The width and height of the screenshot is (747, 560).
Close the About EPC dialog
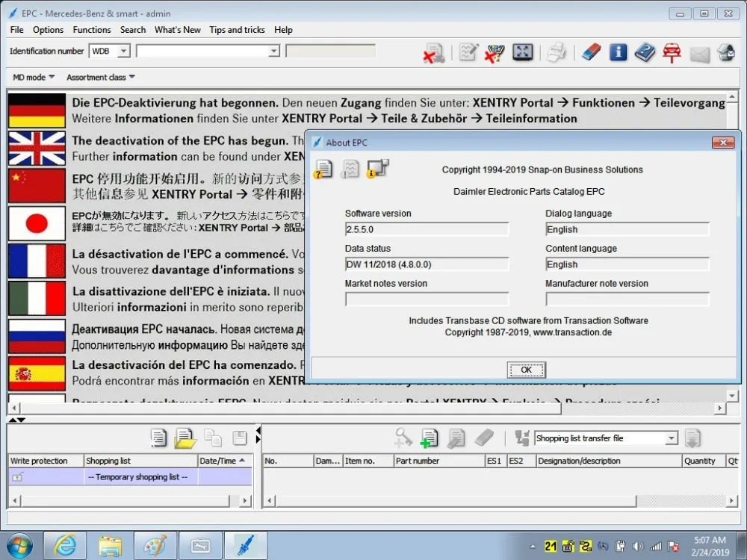[722, 142]
